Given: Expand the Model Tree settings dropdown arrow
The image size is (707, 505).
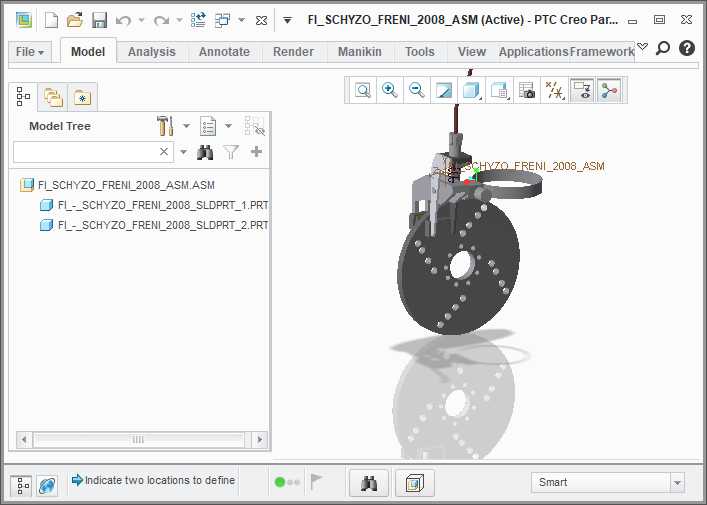Looking at the screenshot, I should 186,126.
